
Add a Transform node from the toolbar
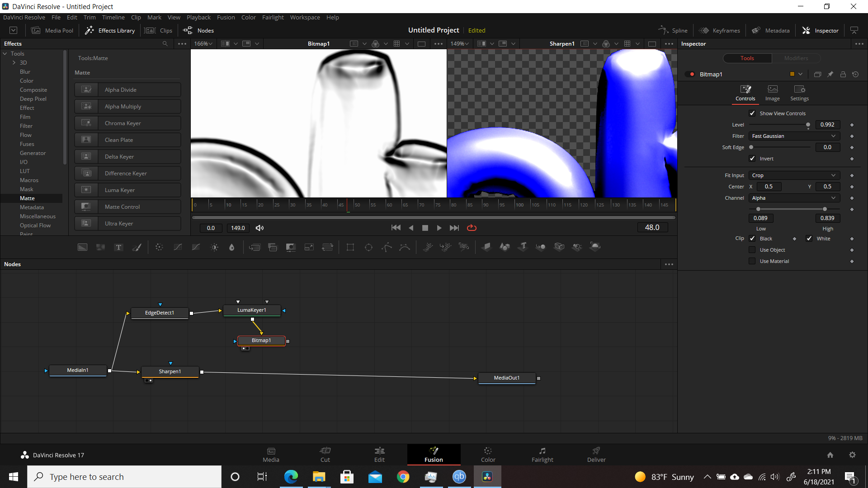click(x=327, y=247)
